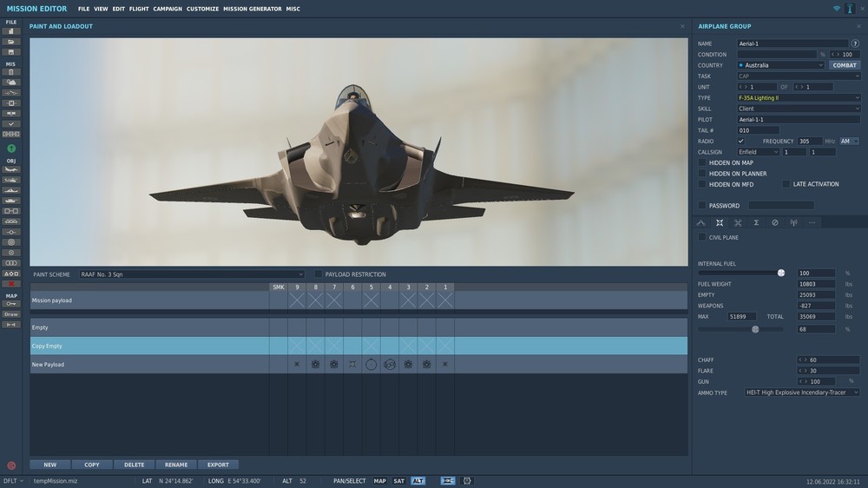The image size is (868, 488).
Task: Open the FILE menu
Action: (83, 9)
